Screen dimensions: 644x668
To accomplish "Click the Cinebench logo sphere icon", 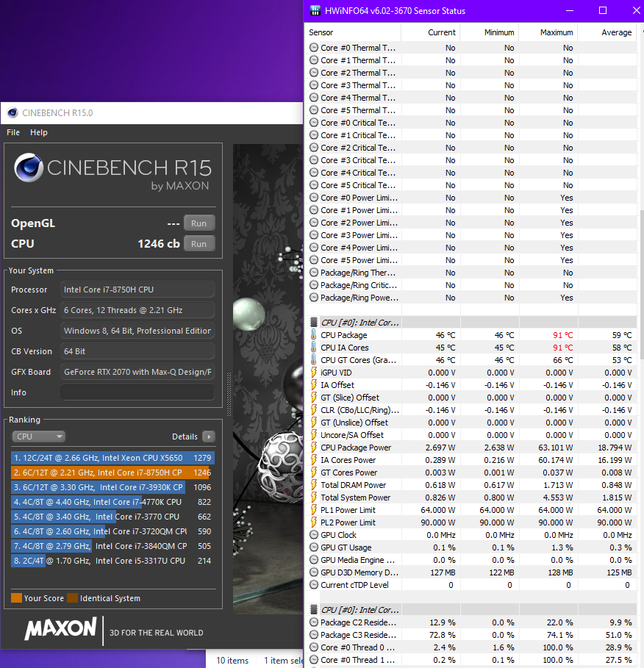I will coord(29,168).
